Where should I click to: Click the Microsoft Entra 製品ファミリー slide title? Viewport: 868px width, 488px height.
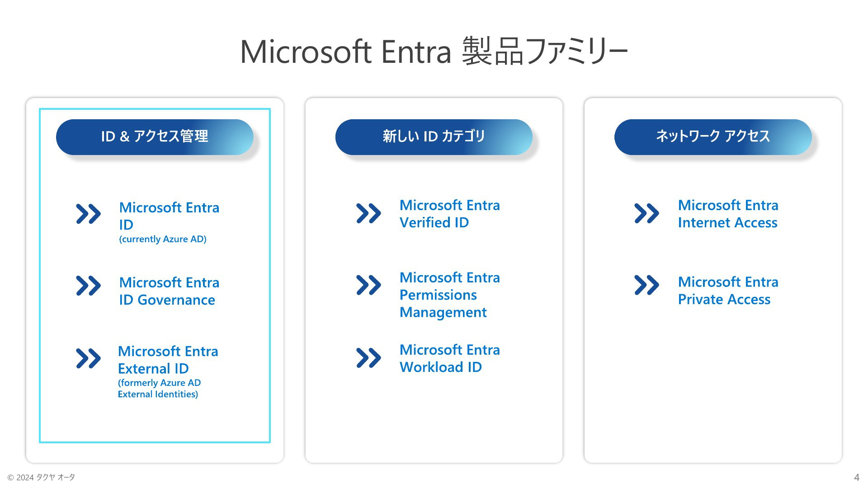pos(434,52)
